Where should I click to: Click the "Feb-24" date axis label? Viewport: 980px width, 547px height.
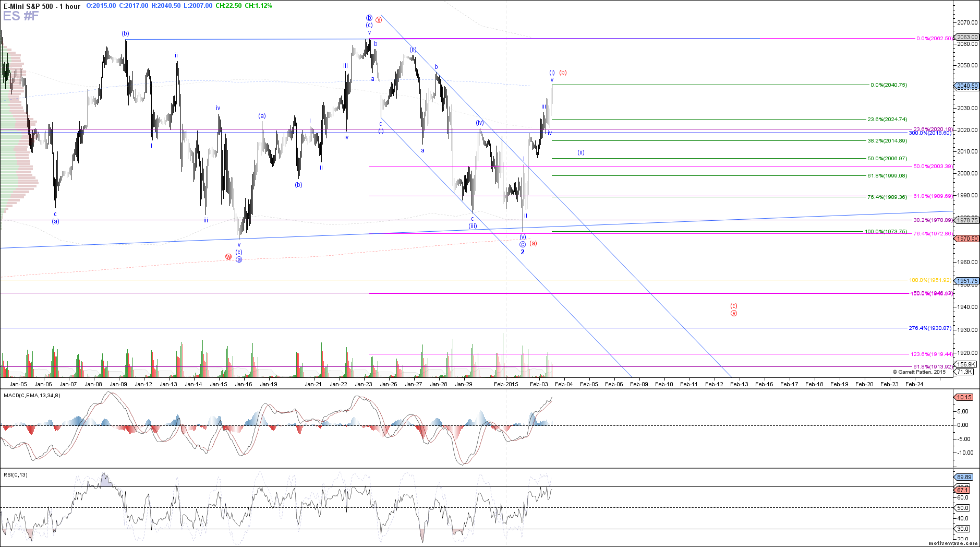coord(914,384)
